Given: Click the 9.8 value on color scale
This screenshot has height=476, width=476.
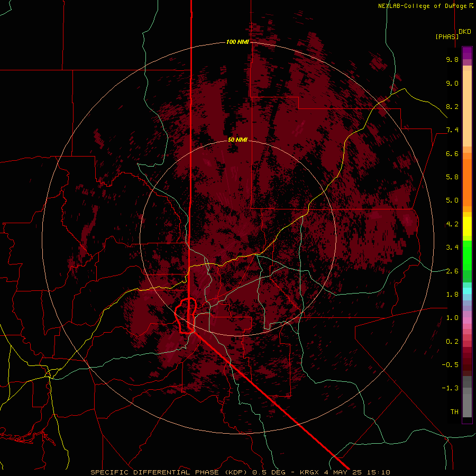Looking at the screenshot, I should tap(452, 59).
